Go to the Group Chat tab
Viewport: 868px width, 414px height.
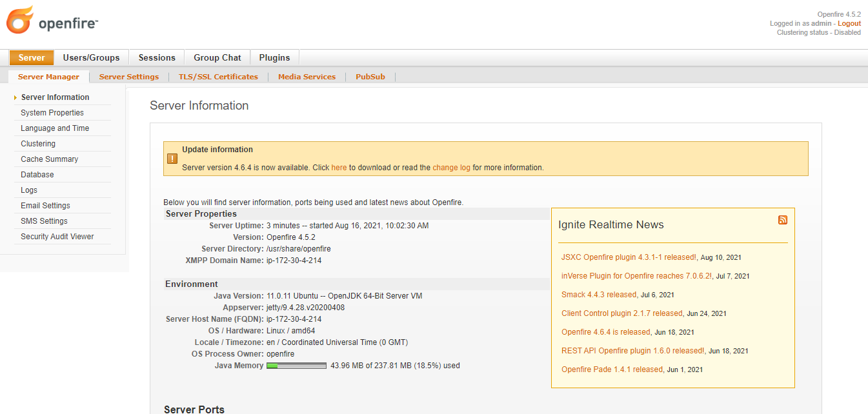click(x=217, y=57)
